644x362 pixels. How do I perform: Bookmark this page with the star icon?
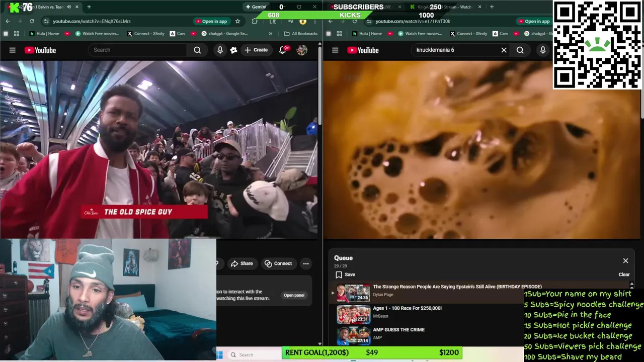click(237, 21)
